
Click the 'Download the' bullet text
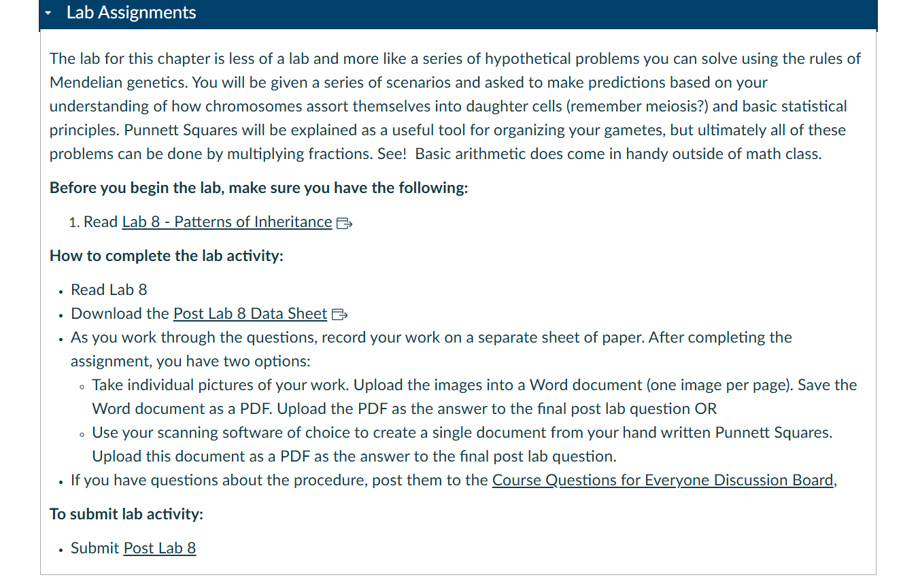pos(120,314)
